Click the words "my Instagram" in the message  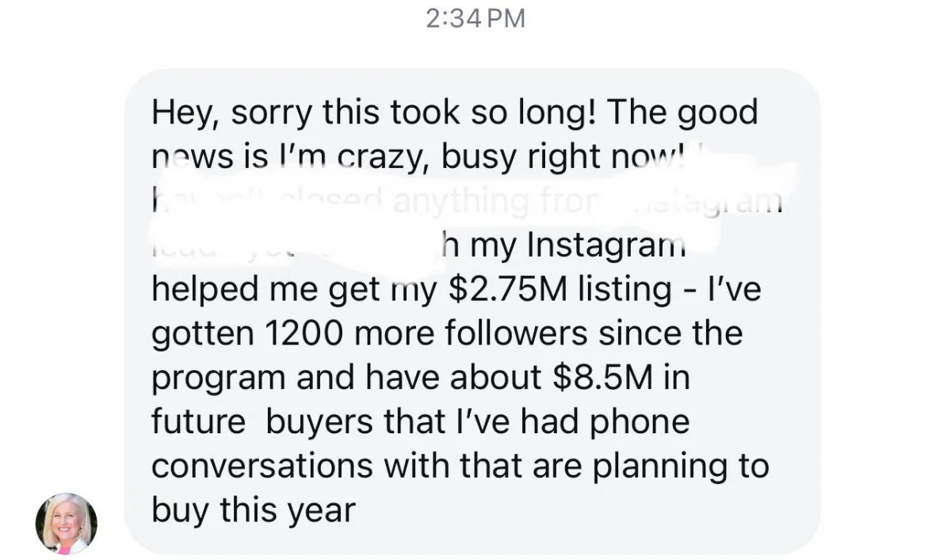576,247
